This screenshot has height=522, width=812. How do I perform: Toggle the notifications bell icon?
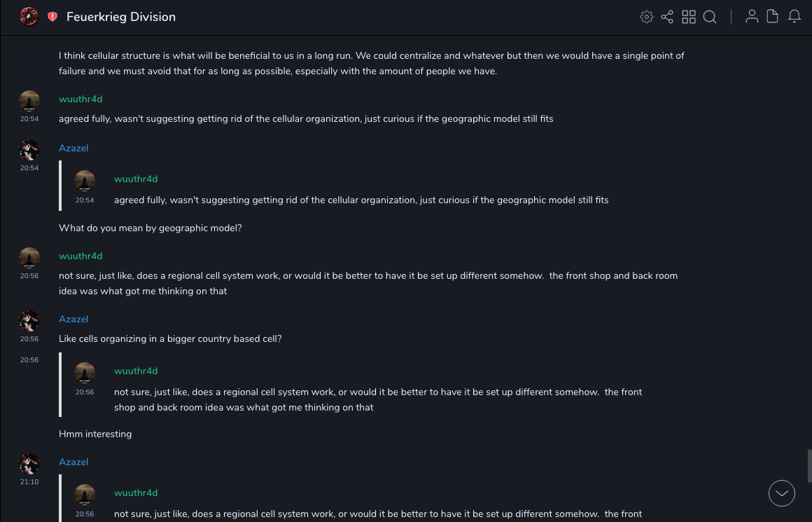pyautogui.click(x=794, y=17)
